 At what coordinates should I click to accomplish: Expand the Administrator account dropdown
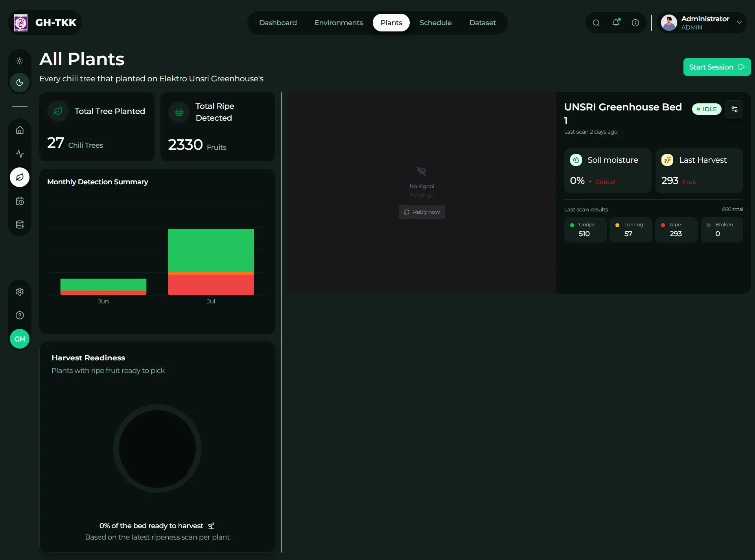tap(739, 22)
